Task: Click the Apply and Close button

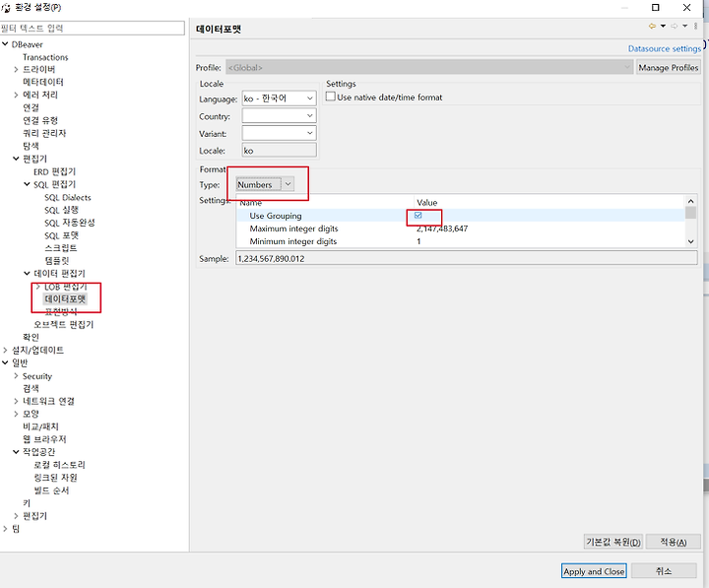Action: [594, 571]
